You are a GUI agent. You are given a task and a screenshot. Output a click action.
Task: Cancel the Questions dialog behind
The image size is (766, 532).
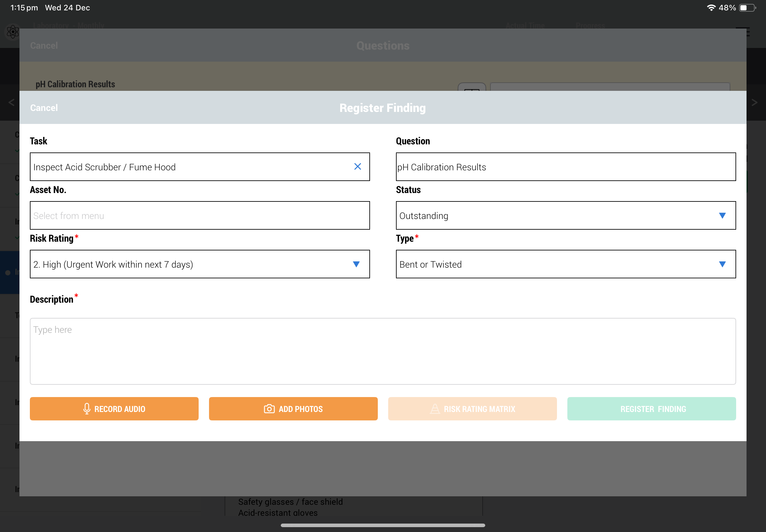click(x=44, y=45)
